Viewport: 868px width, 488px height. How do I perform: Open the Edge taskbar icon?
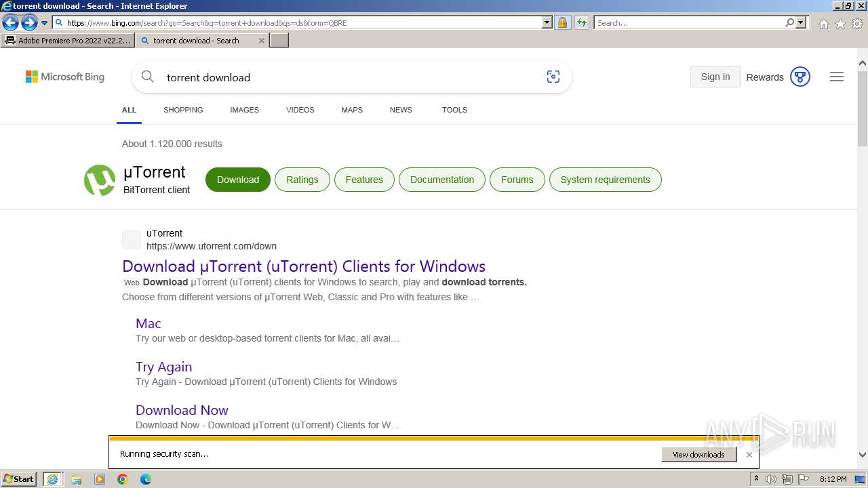point(146,479)
